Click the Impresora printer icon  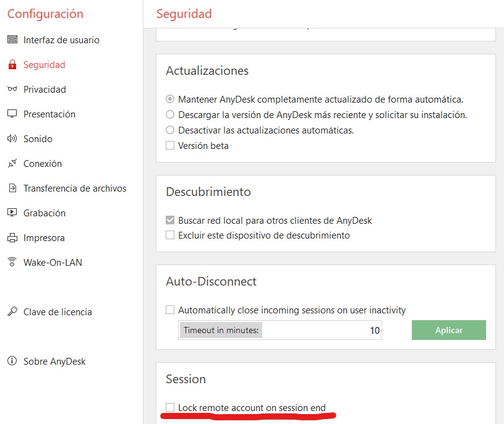click(x=12, y=237)
